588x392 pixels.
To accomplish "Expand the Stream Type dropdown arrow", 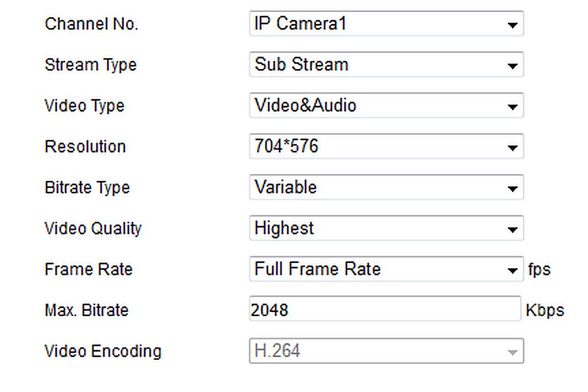I will (512, 66).
